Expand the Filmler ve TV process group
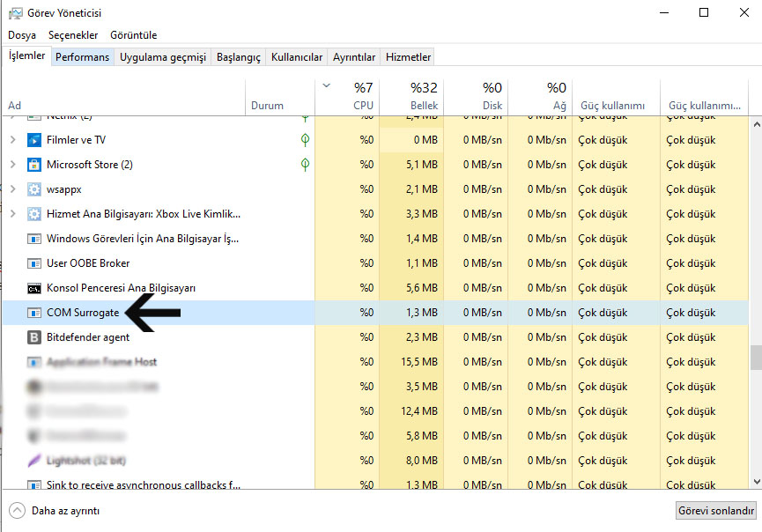The image size is (762, 532). coord(12,140)
